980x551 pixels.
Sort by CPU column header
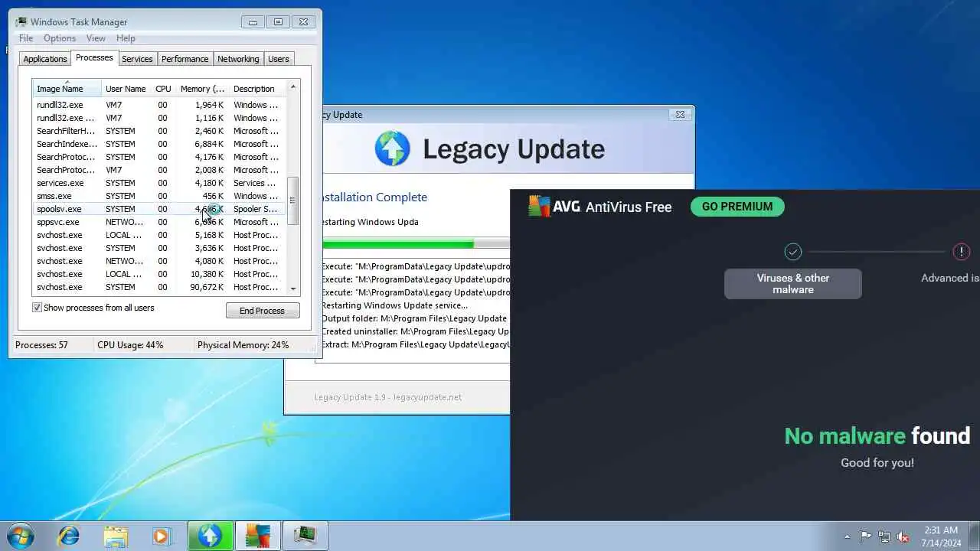point(163,89)
